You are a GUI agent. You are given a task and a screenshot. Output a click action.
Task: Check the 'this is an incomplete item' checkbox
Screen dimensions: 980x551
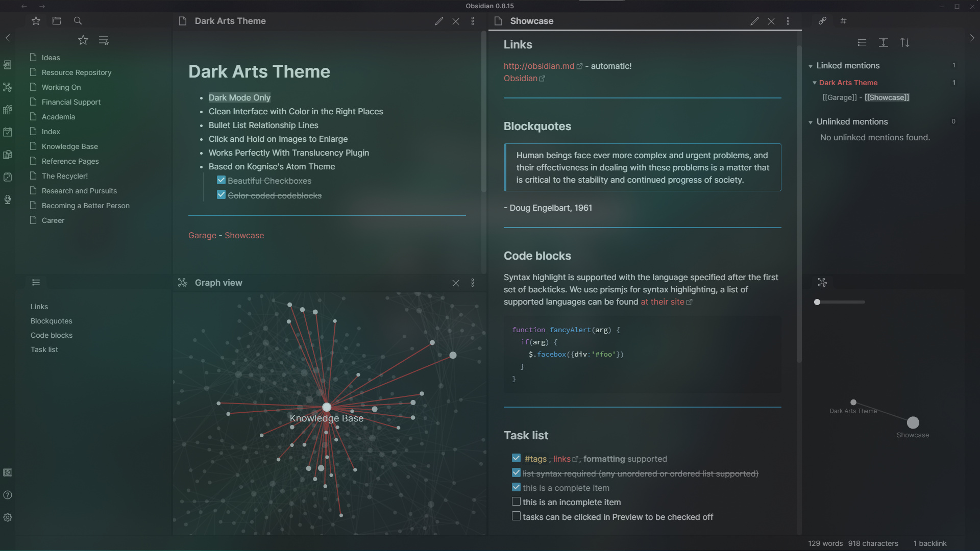516,502
